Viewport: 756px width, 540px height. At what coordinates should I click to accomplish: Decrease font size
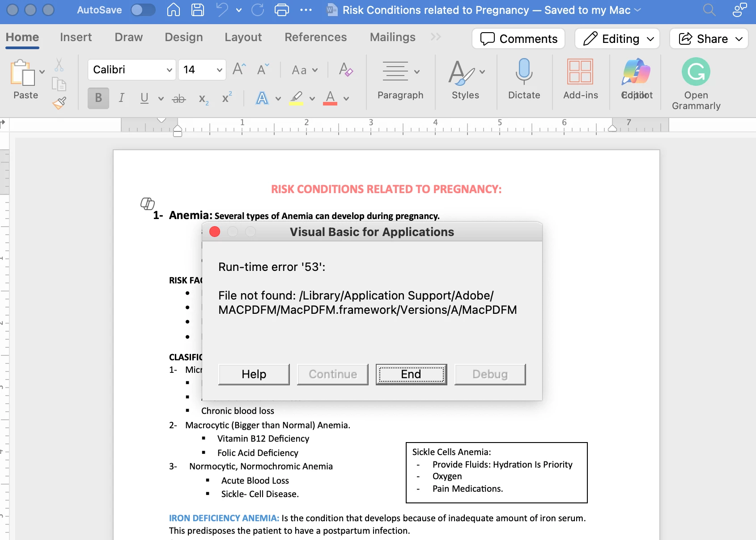tap(263, 69)
